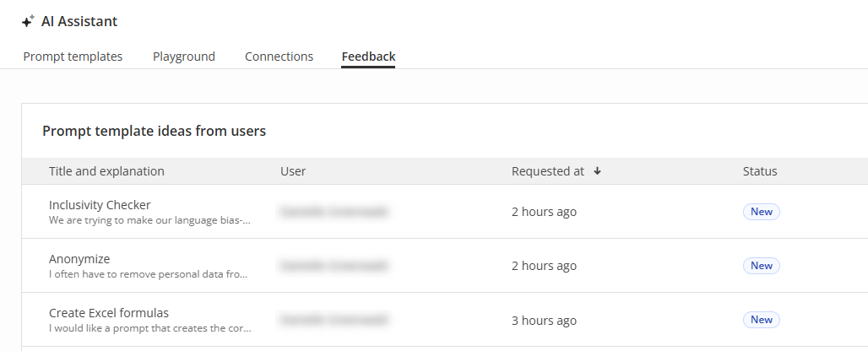This screenshot has width=868, height=351.
Task: Click the Title and explanation column header
Action: (106, 171)
